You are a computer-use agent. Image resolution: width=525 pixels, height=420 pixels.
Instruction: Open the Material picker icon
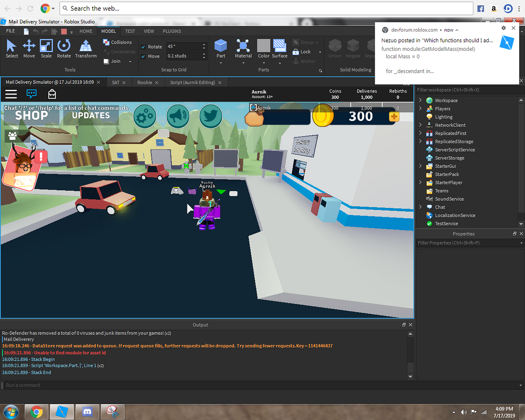pos(243,46)
